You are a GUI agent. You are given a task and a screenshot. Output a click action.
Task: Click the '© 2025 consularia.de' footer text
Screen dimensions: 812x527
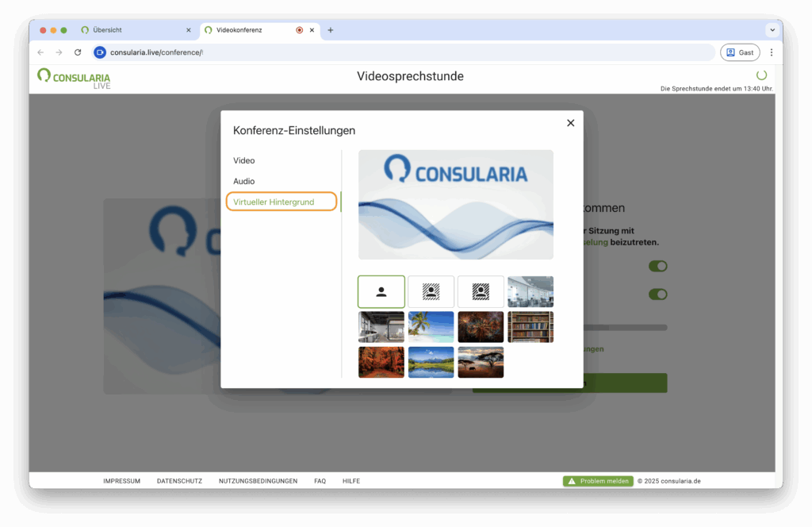[x=669, y=481]
